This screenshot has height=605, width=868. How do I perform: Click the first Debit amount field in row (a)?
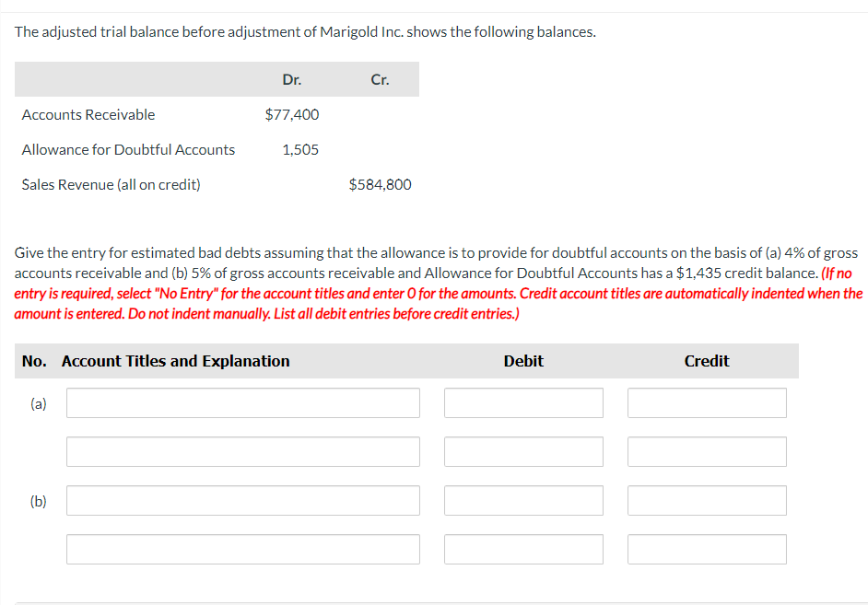[x=523, y=402]
